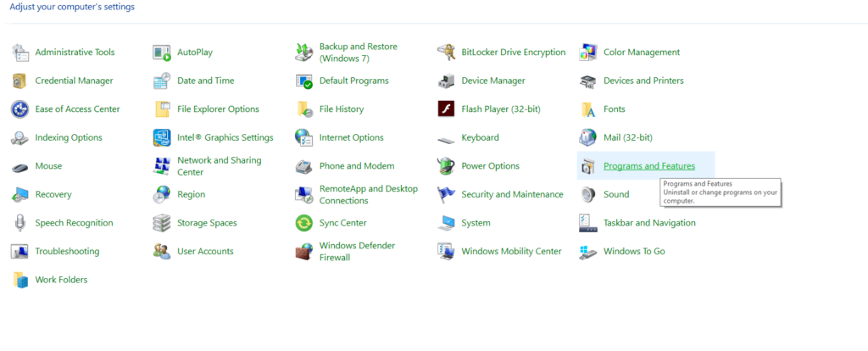The height and width of the screenshot is (351, 868).
Task: Click the Windows To Go icon
Action: tap(588, 251)
